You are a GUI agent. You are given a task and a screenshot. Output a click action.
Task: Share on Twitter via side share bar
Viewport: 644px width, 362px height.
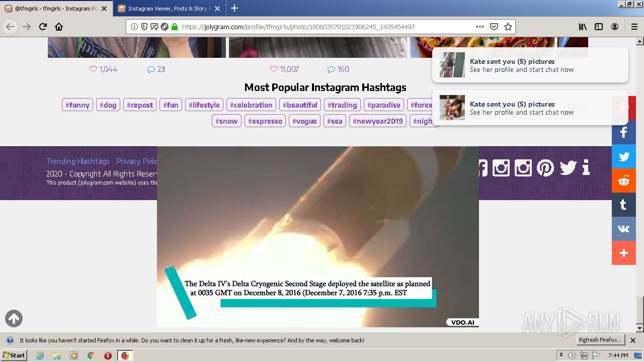pos(624,156)
